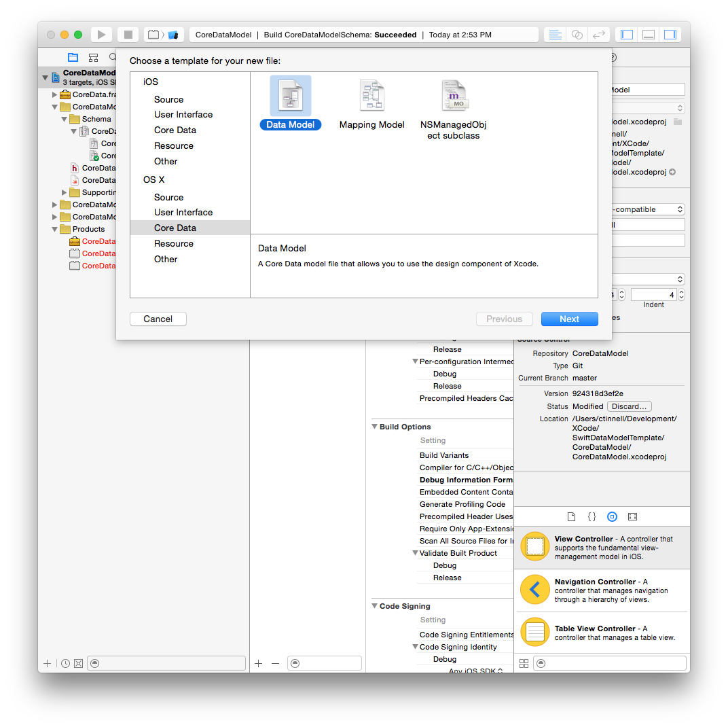Open the symbol navigator
Image resolution: width=728 pixels, height=727 pixels.
tap(93, 57)
